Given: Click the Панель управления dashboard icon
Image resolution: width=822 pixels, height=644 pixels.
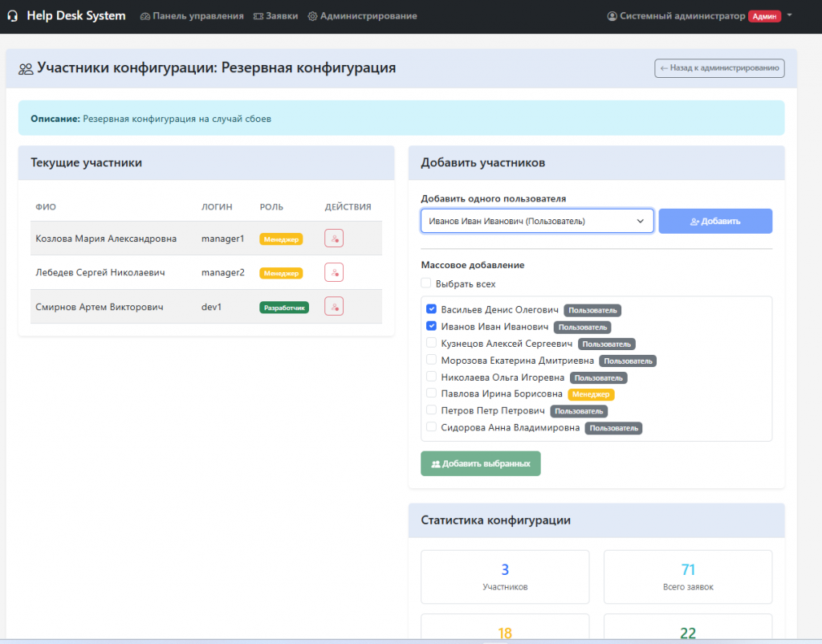Looking at the screenshot, I should click(144, 16).
